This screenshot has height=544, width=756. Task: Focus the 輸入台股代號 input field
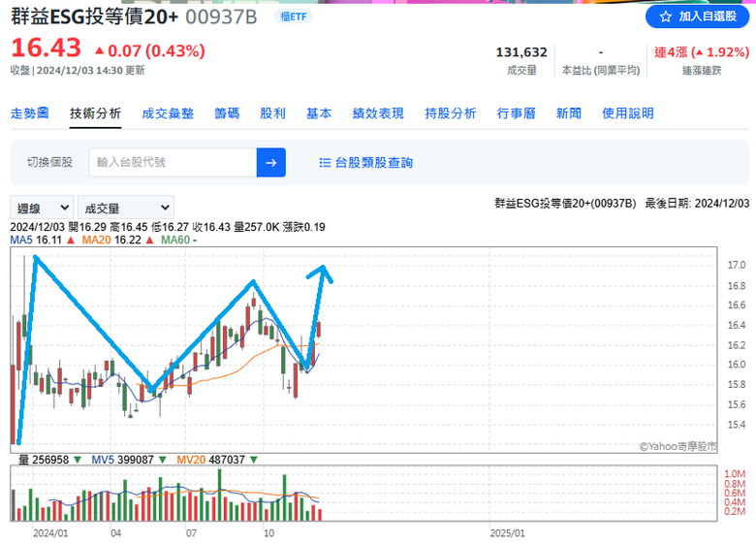click(x=173, y=163)
